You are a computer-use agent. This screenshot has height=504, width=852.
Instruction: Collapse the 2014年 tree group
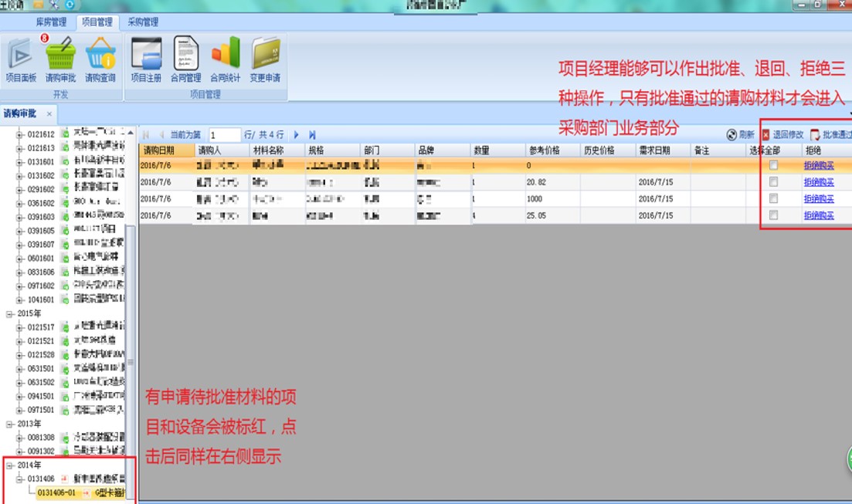(9, 465)
